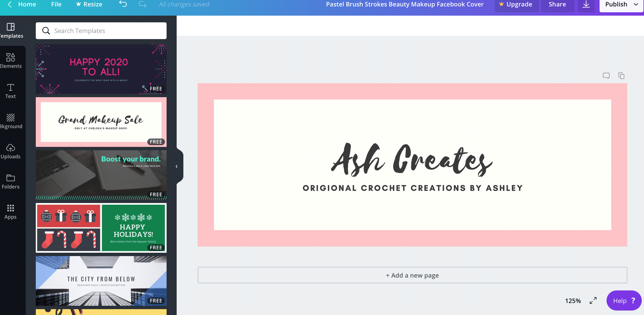Open the File menu
The width and height of the screenshot is (644, 315).
pyautogui.click(x=56, y=4)
